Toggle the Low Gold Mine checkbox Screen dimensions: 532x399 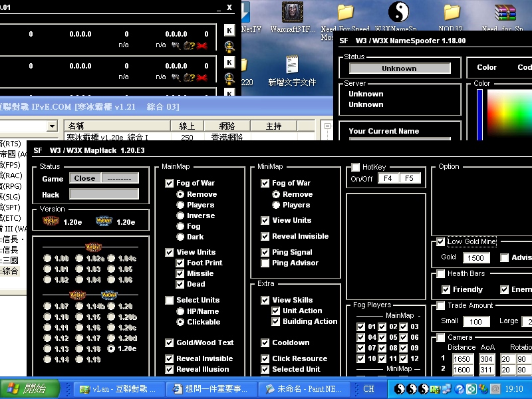tap(441, 242)
